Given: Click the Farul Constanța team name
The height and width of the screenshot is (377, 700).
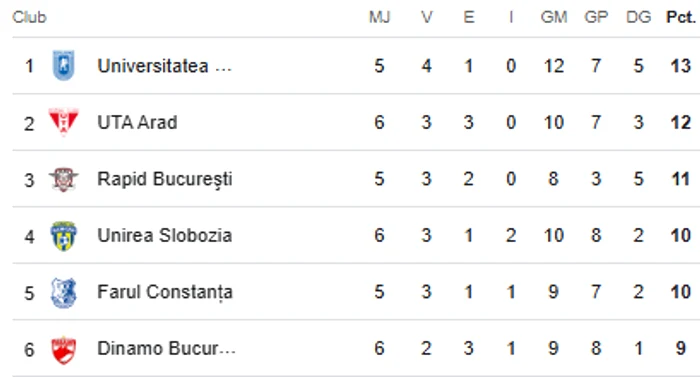Looking at the screenshot, I should tap(165, 292).
